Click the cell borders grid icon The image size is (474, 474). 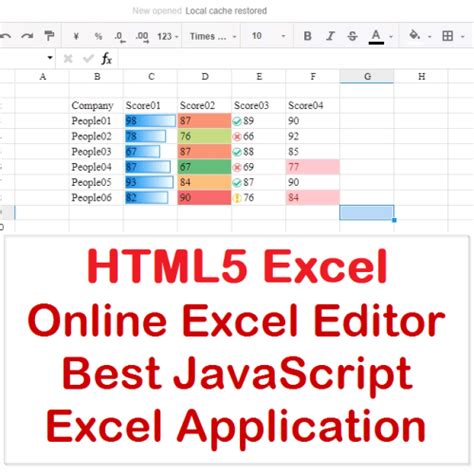pos(447,36)
